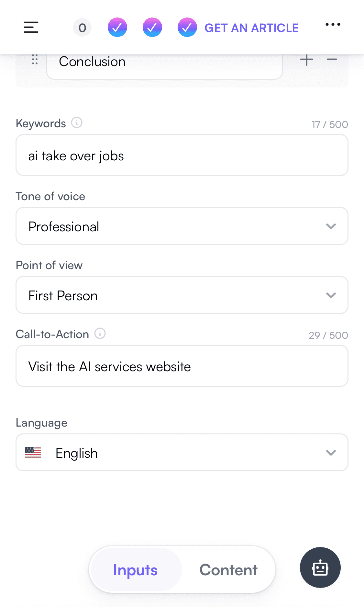The width and height of the screenshot is (364, 607).
Task: Click the first purple checkmark step
Action: tap(117, 28)
